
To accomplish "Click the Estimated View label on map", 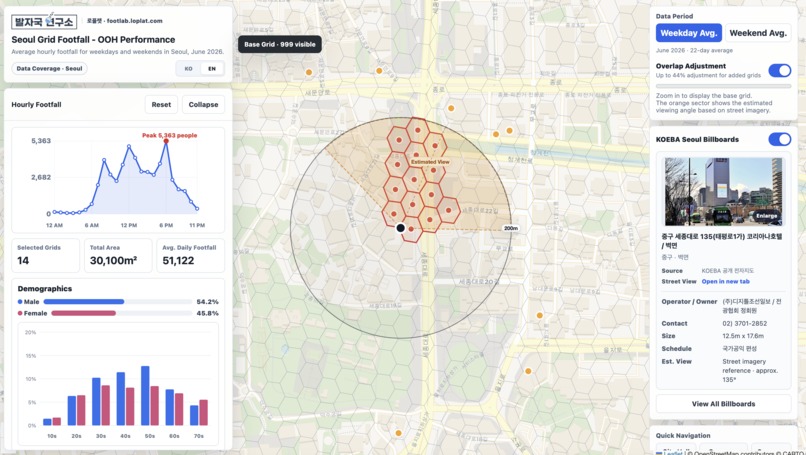I will pyautogui.click(x=430, y=162).
